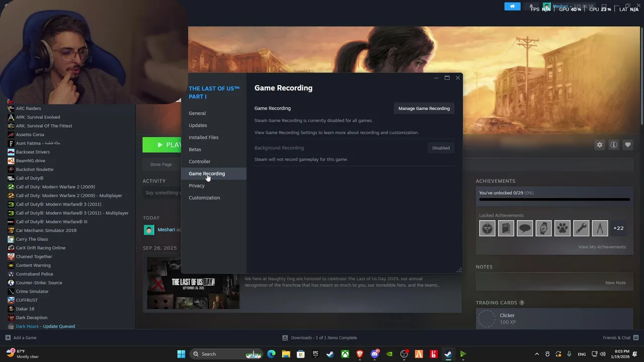Viewport: 644px width, 362px height.
Task: Open Brave browser from taskbar
Action: [x=360, y=354]
